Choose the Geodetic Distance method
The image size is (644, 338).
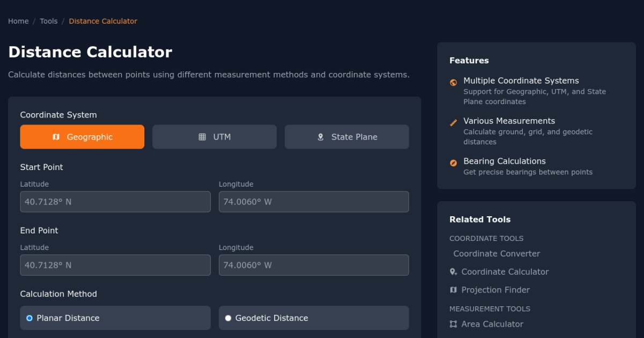click(x=228, y=318)
